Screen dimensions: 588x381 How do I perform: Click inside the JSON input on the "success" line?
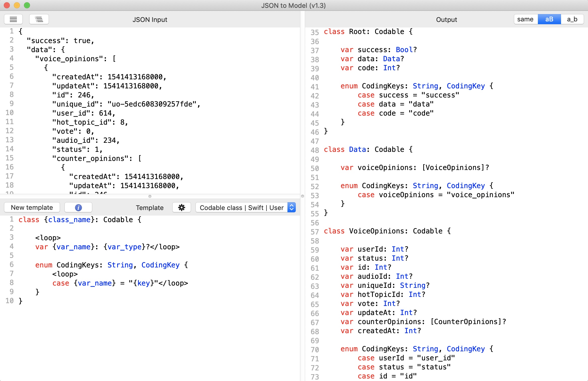click(60, 41)
